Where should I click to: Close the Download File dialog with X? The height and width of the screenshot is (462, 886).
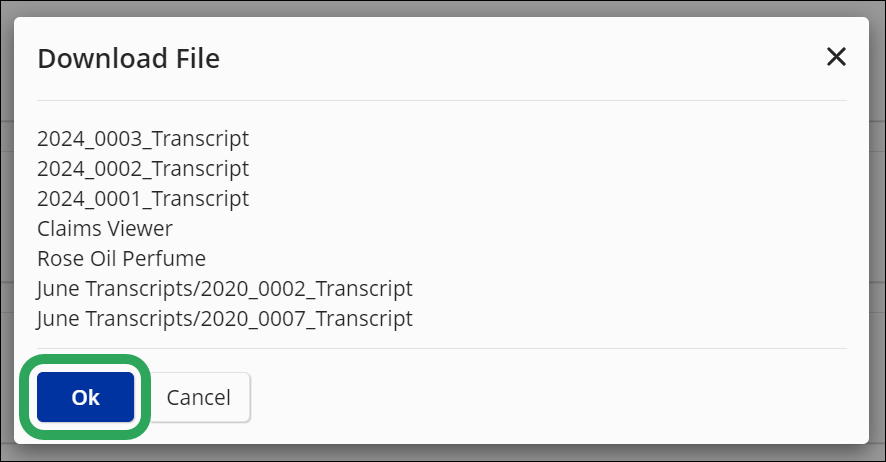(x=836, y=57)
